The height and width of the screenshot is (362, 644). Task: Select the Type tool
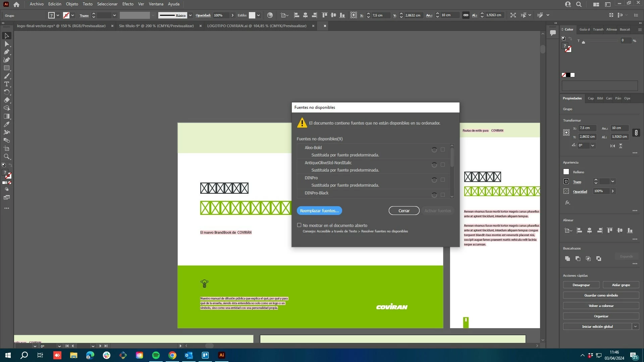[x=6, y=84]
